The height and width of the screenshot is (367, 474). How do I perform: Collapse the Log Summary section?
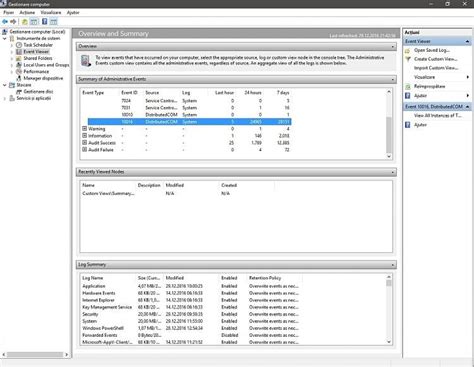point(393,265)
